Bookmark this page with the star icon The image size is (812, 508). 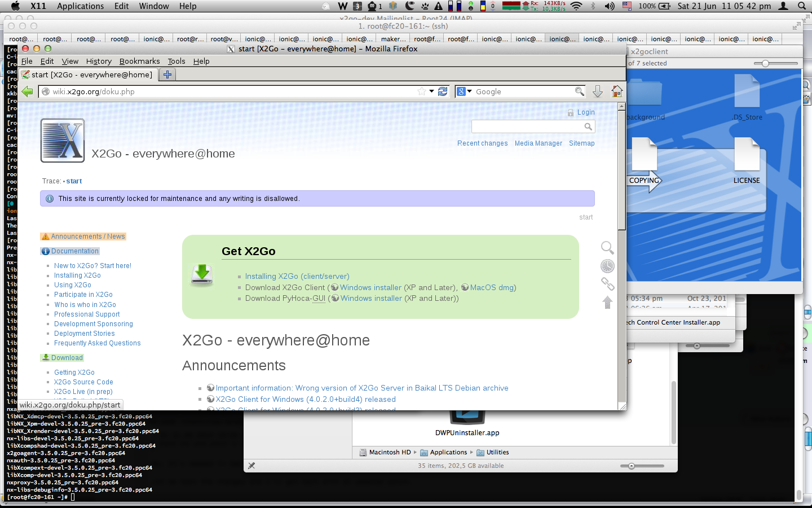[x=422, y=91]
